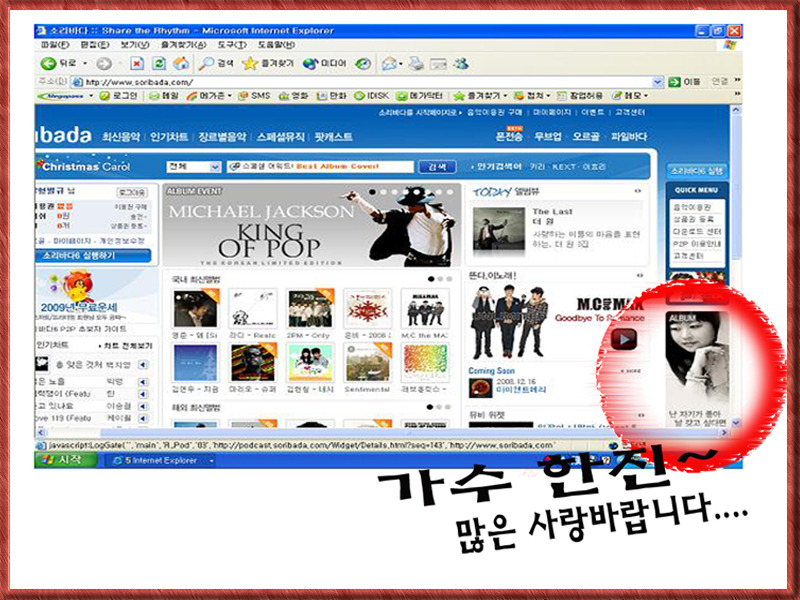
Task: Open the Back button history dropdown
Action: [85, 64]
